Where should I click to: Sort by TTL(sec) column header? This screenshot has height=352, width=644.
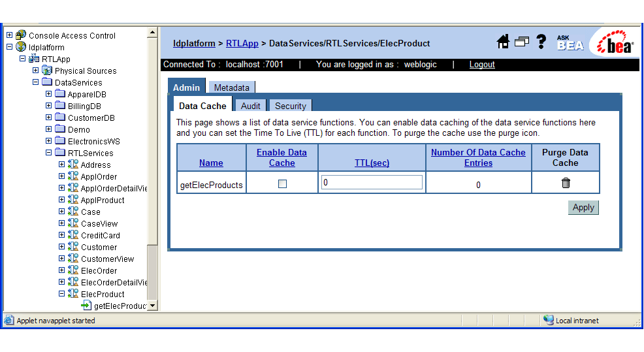[372, 163]
